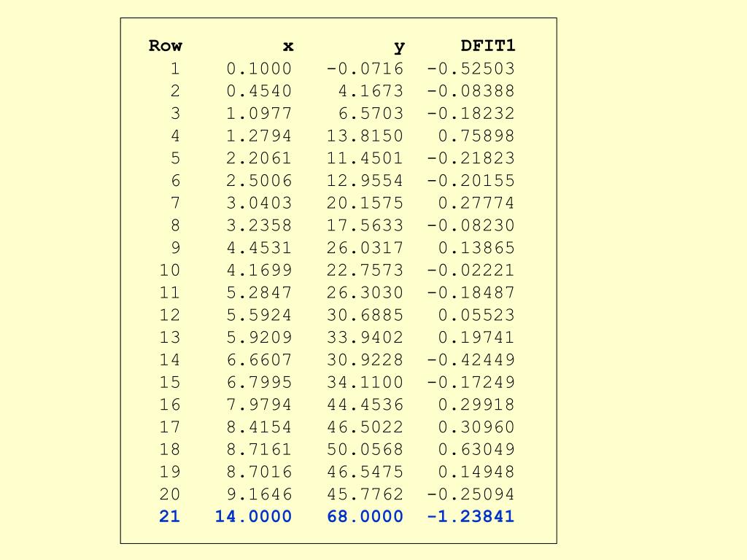The image size is (747, 560).
Task: Select x value 8.4154
Action: point(259,427)
